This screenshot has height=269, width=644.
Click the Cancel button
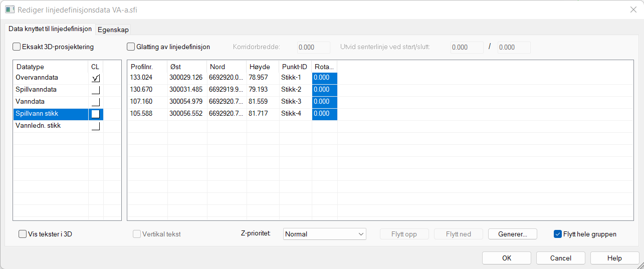click(560, 258)
